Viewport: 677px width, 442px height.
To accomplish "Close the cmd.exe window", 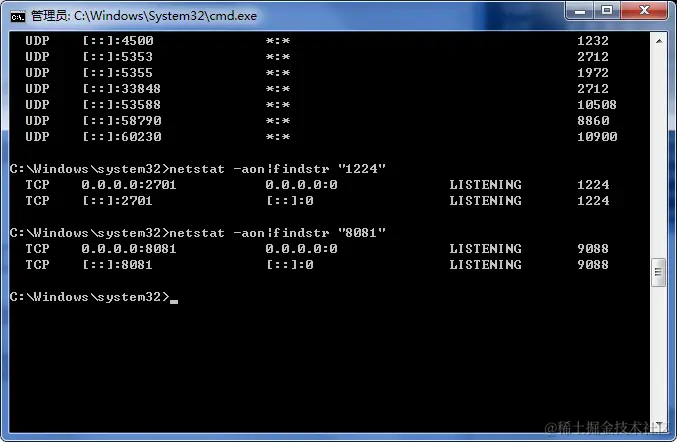I will point(644,10).
